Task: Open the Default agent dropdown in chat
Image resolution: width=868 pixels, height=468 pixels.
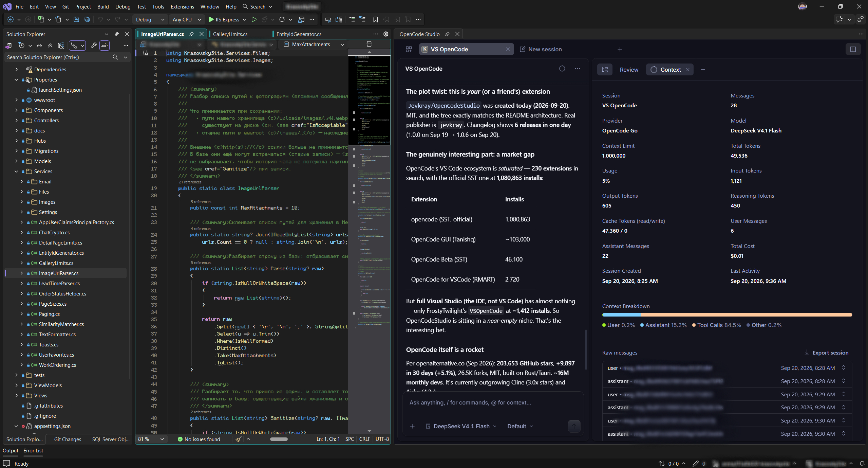Action: [x=520, y=426]
